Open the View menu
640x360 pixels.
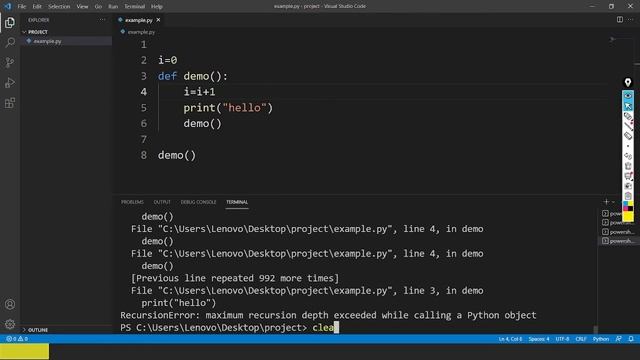tap(82, 7)
